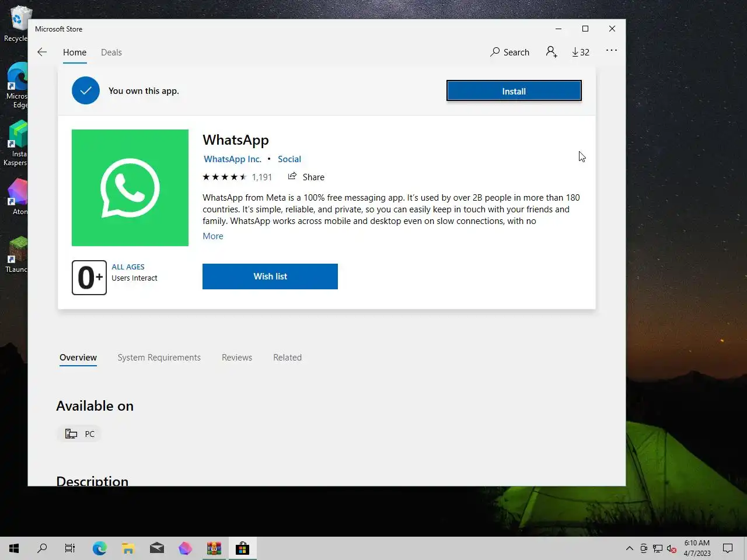
Task: Maximize the Microsoft Store window
Action: (585, 29)
